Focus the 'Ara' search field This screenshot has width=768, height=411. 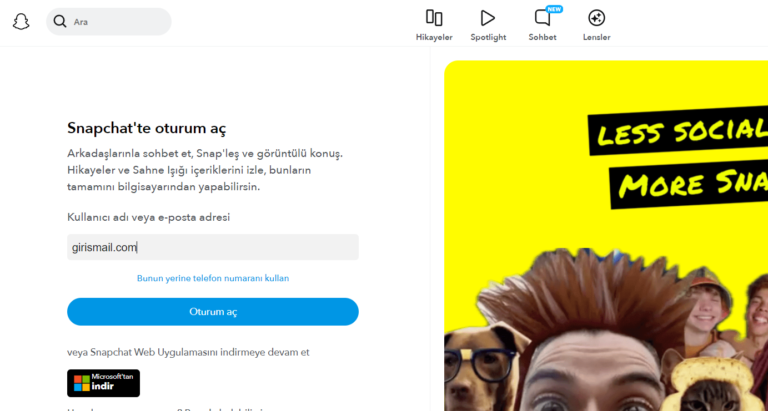pos(115,21)
